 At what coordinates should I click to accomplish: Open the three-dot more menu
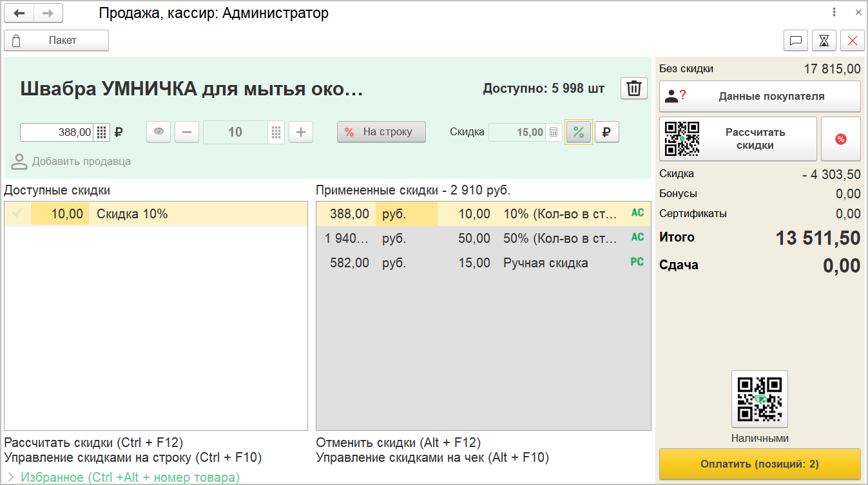tap(834, 12)
